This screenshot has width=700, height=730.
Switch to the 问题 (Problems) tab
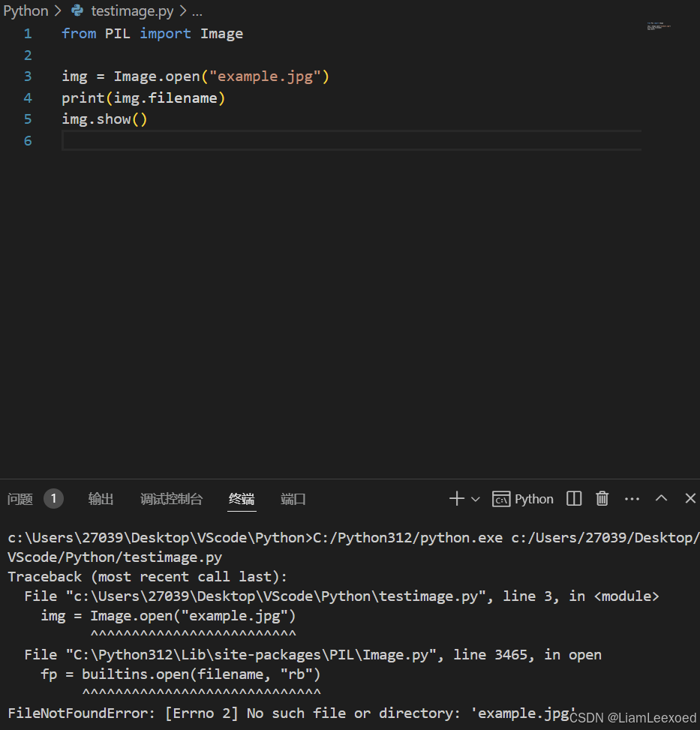20,498
